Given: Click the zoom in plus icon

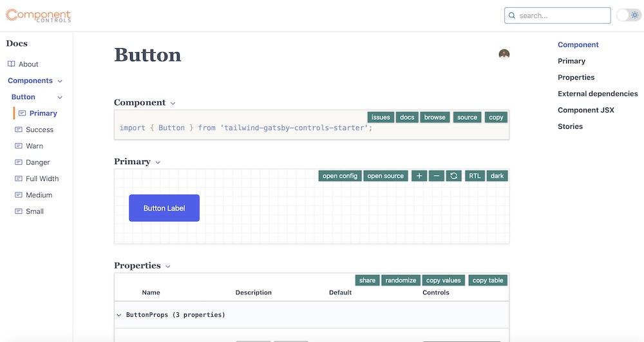Looking at the screenshot, I should pyautogui.click(x=419, y=176).
